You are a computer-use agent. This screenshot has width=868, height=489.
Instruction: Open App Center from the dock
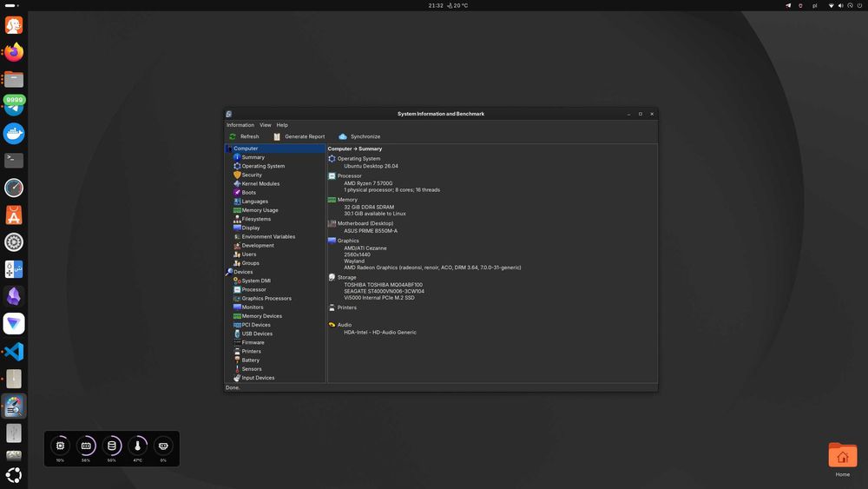(x=14, y=215)
